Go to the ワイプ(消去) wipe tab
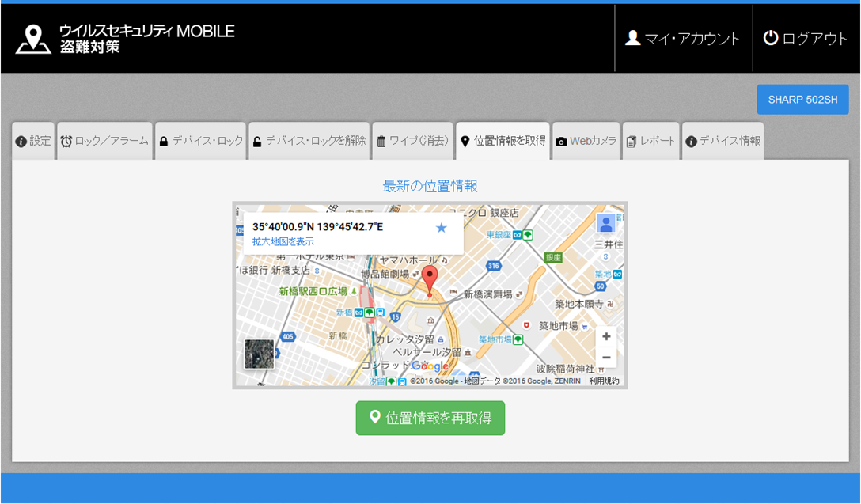 coord(412,141)
